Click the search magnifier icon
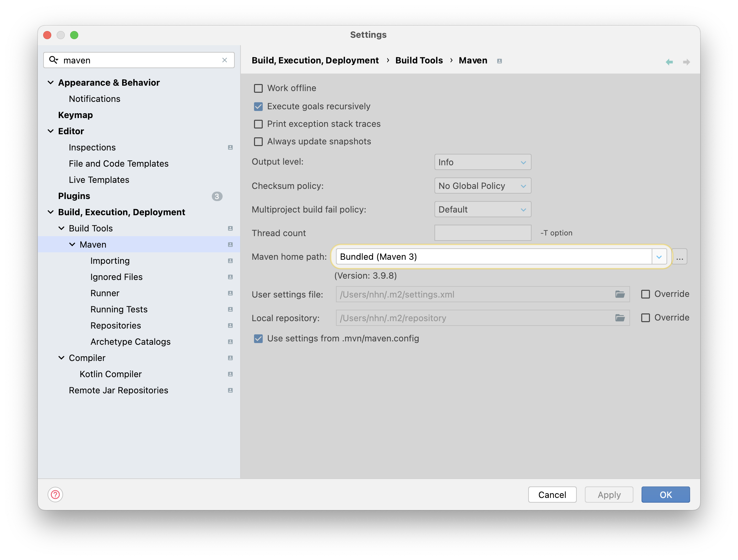This screenshot has width=738, height=560. click(54, 60)
